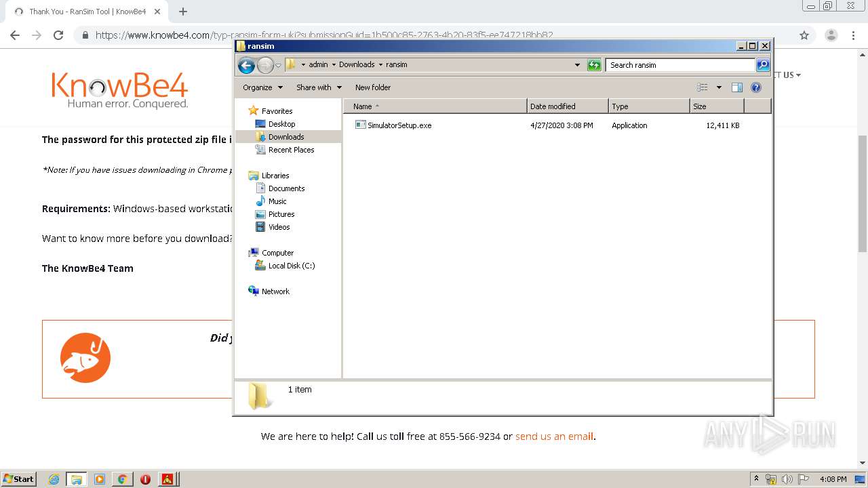Open Explorer help icon
This screenshot has width=868, height=488.
756,87
